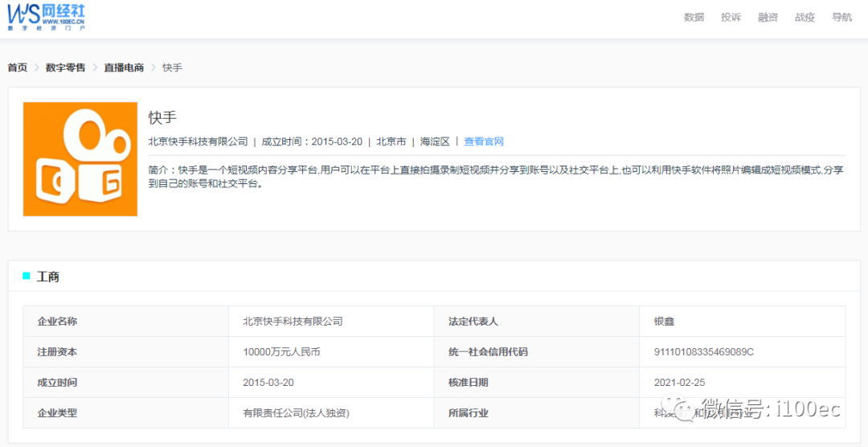Image resolution: width=868 pixels, height=447 pixels.
Task: Go to 数字零售 breadcrumb link
Action: [x=65, y=68]
